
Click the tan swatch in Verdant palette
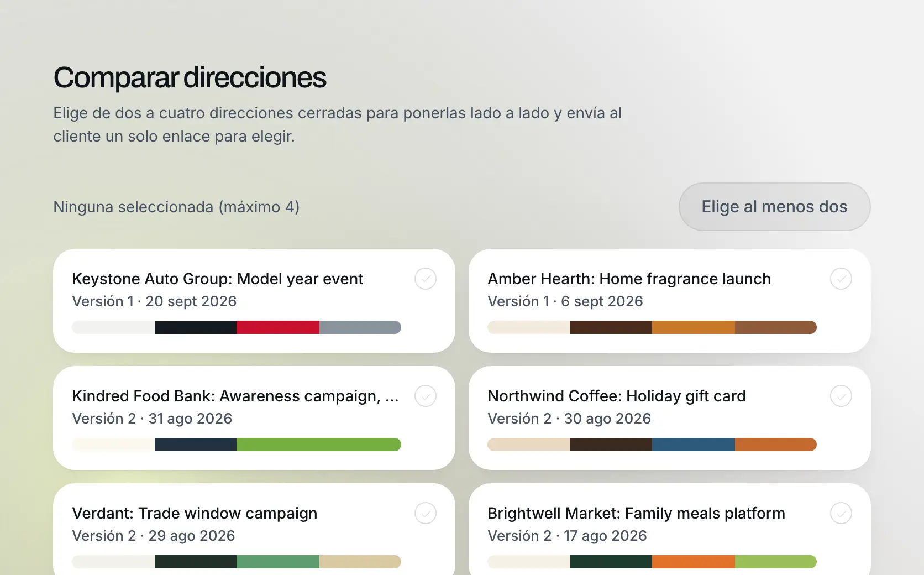coord(360,562)
